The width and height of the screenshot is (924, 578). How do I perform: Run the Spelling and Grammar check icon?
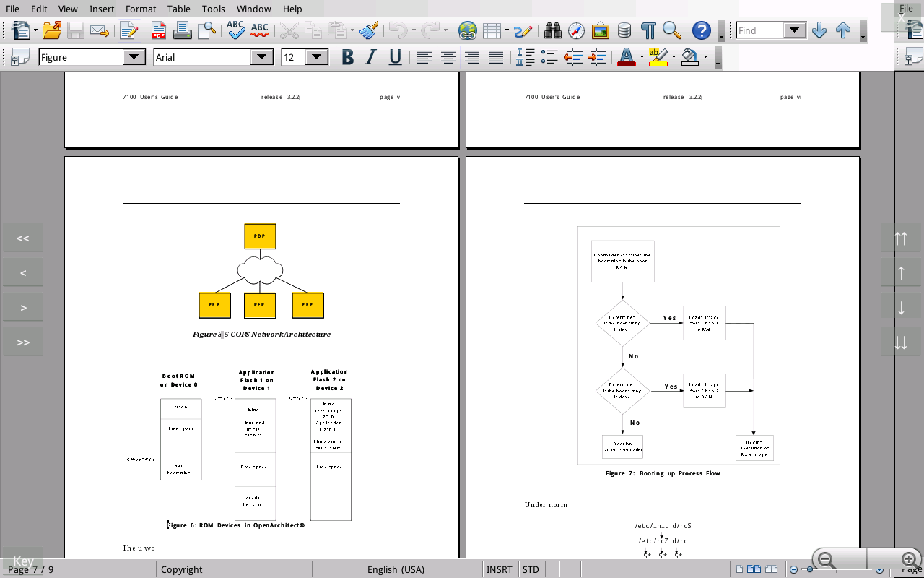click(x=235, y=30)
